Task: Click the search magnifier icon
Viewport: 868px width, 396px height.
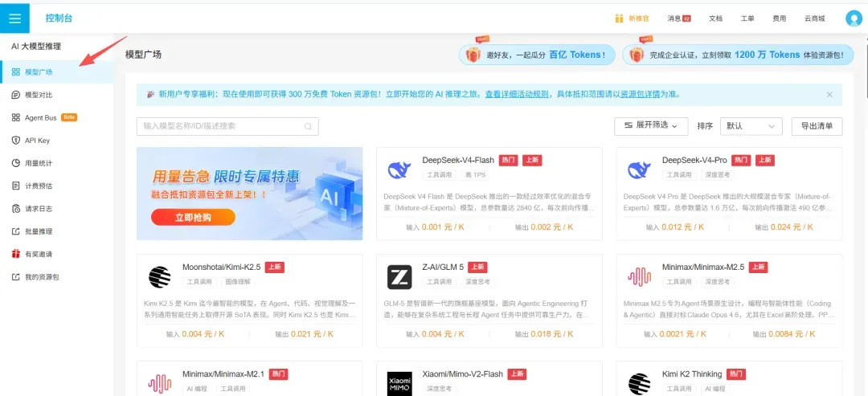Action: coord(309,126)
